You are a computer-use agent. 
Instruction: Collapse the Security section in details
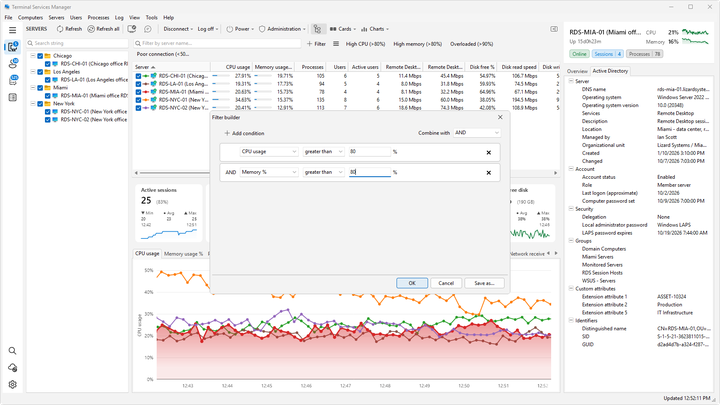point(571,209)
